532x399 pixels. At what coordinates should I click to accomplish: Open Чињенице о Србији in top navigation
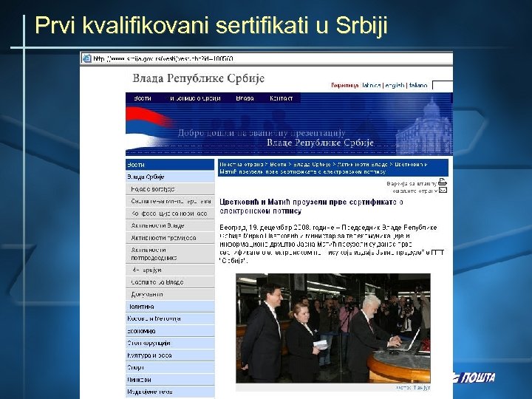195,98
